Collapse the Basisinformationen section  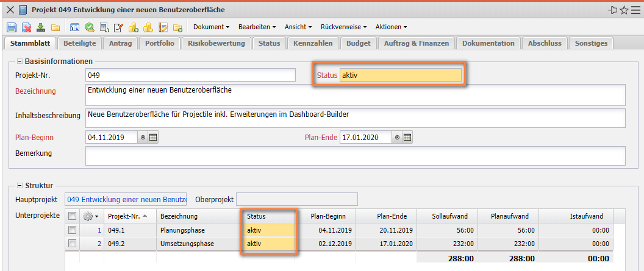point(20,62)
